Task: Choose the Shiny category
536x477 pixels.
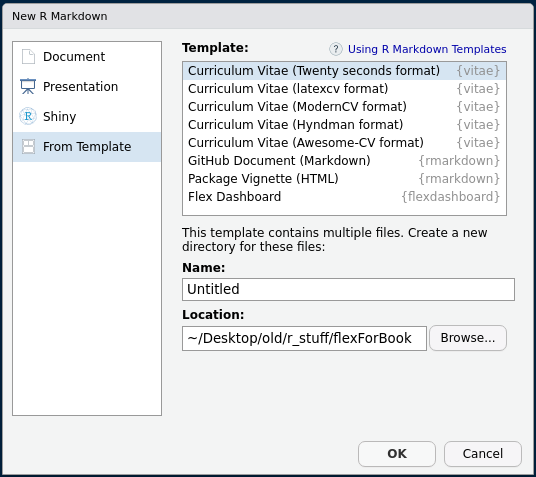Action: point(87,117)
